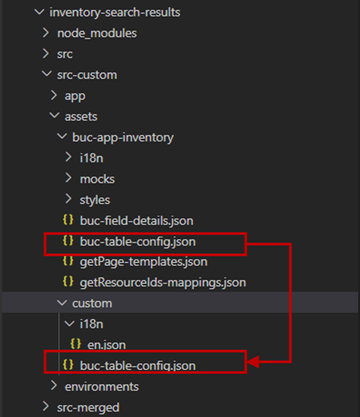Select the src folder name
The width and height of the screenshot is (360, 417).
click(65, 54)
